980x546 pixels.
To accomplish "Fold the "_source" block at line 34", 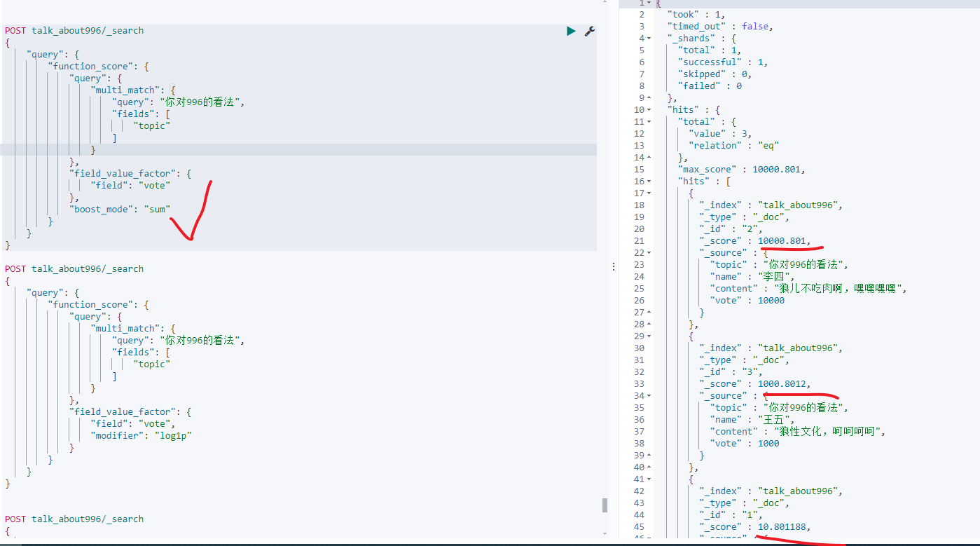I will tap(649, 395).
